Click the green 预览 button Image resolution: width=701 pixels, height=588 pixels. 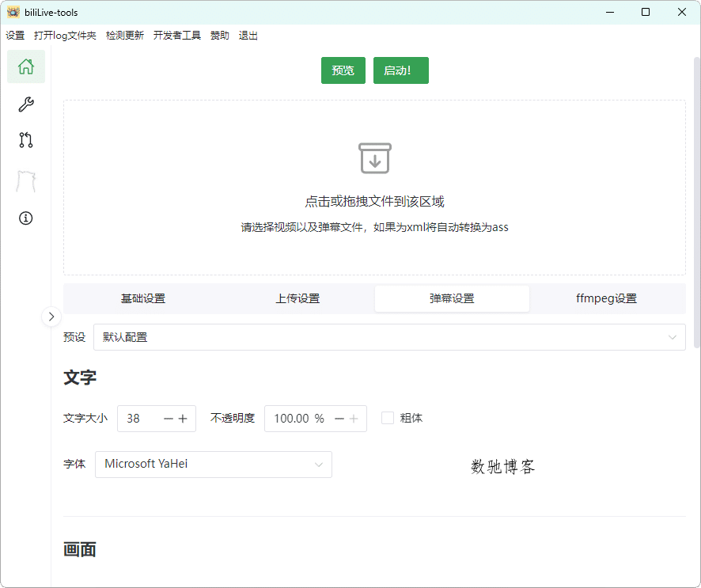[343, 70]
